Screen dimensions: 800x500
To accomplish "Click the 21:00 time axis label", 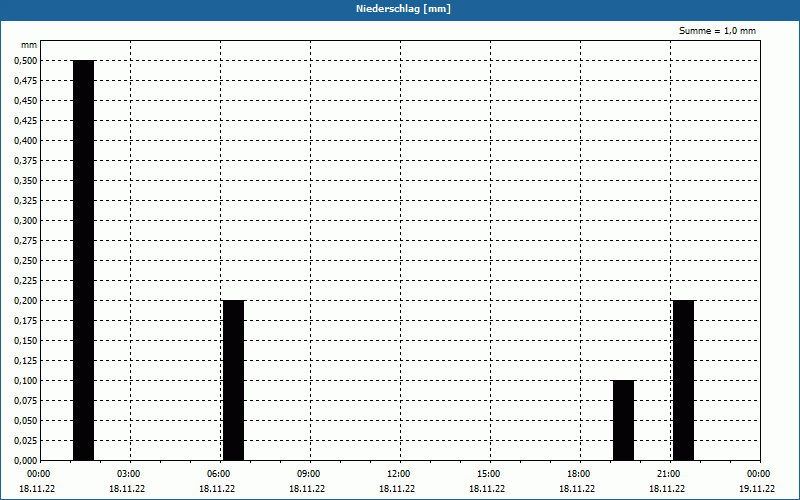I will pos(668,474).
